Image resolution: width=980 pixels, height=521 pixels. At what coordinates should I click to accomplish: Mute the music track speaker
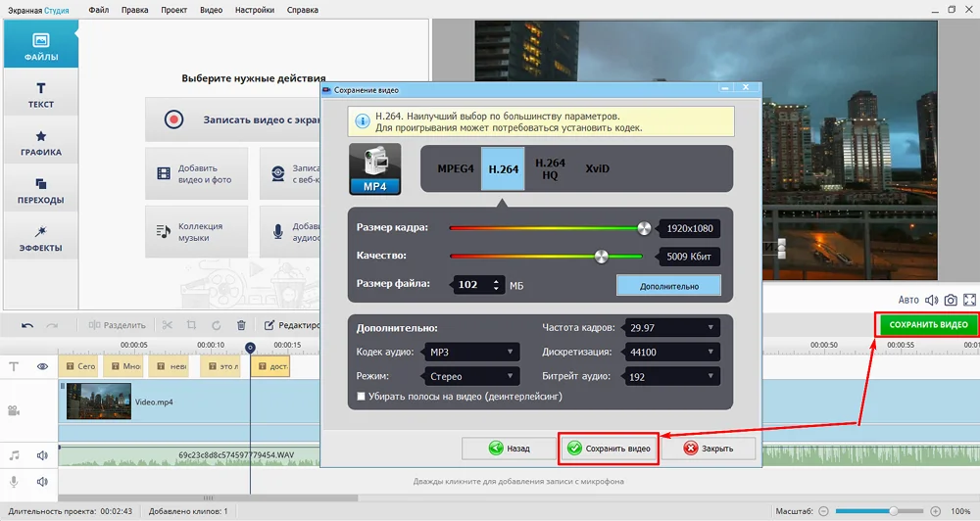pos(42,455)
